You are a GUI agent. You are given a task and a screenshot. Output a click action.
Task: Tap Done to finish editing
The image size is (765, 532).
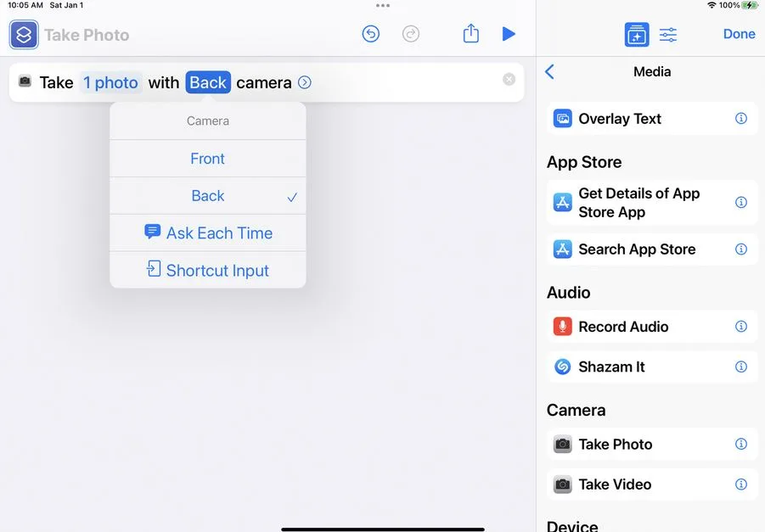pos(740,34)
